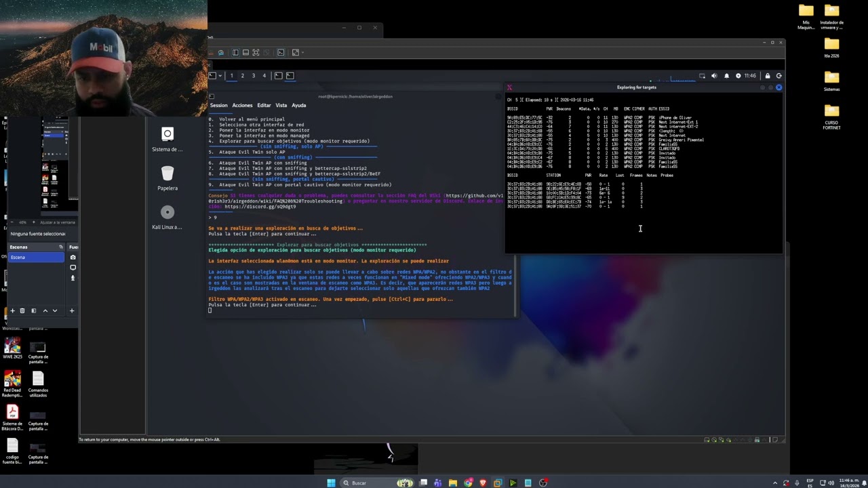Viewport: 868px width, 488px height.
Task: Open Chrome from the taskbar
Action: (468, 483)
